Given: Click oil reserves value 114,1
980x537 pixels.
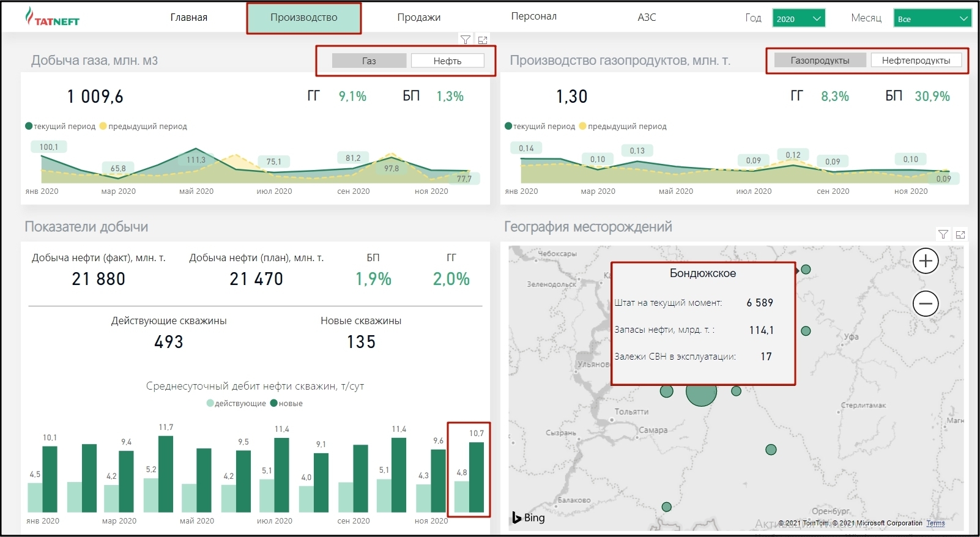Looking at the screenshot, I should tap(762, 330).
